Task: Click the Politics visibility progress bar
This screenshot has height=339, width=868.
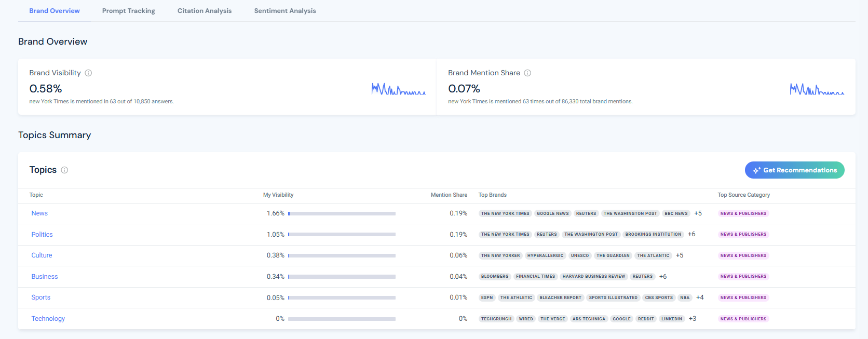Action: point(342,235)
